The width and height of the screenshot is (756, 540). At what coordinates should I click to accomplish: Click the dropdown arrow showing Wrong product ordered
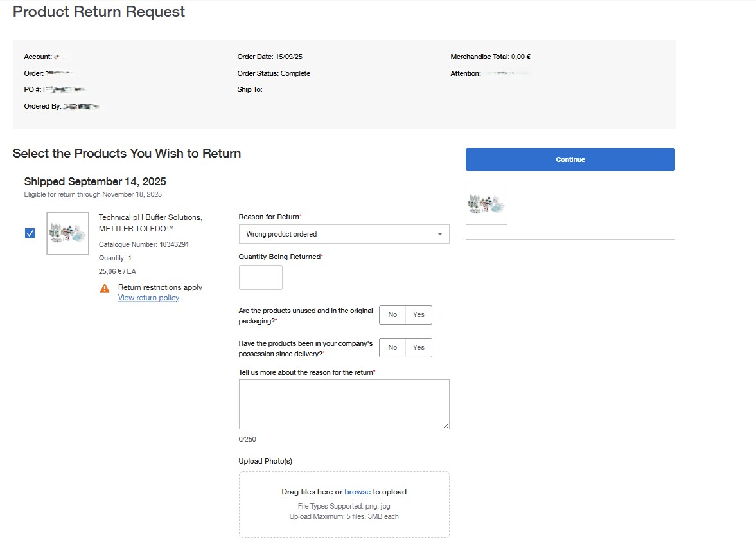click(x=439, y=234)
